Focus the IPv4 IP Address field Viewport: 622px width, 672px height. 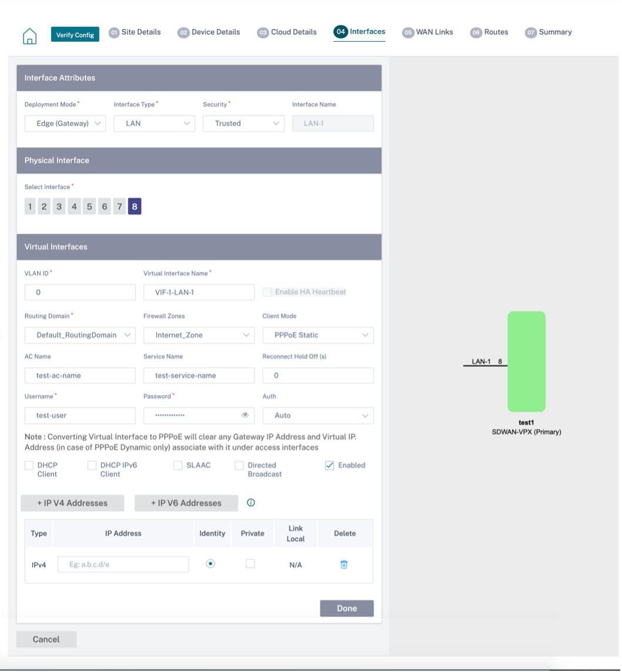(x=124, y=564)
